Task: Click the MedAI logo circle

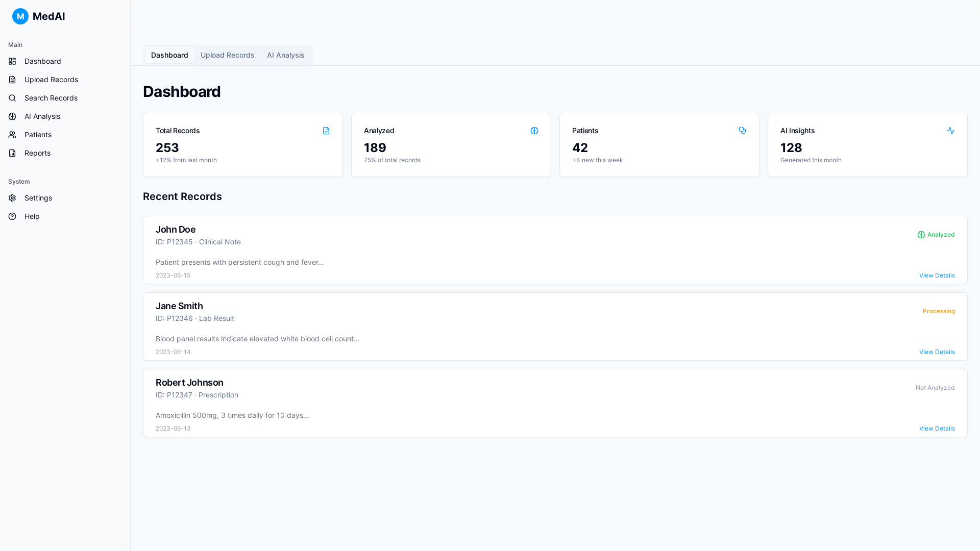Action: click(20, 16)
